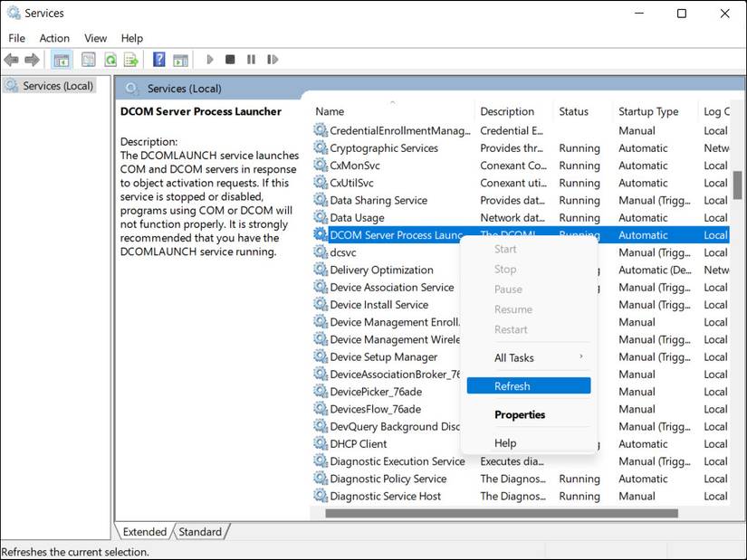Click the Start Service play icon
The width and height of the screenshot is (747, 560).
click(x=210, y=60)
